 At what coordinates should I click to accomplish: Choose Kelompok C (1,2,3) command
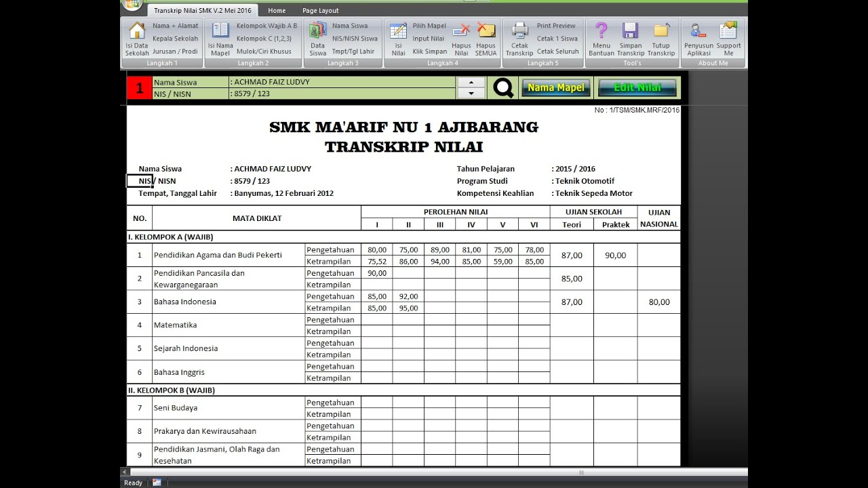pos(264,39)
